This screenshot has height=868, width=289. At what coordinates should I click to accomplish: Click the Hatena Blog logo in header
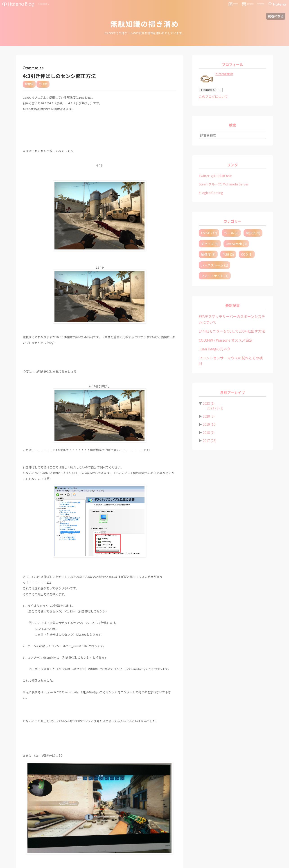click(x=18, y=4)
